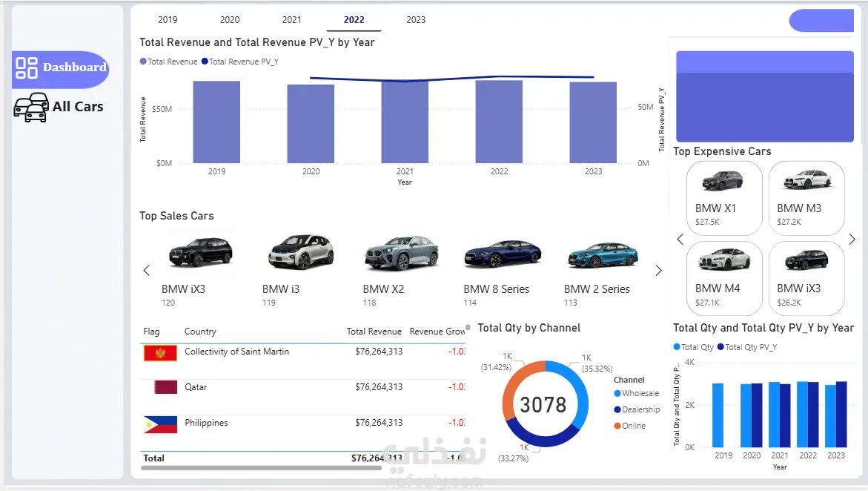Toggle Wholesale channel in legend
This screenshot has height=491, width=868.
click(x=637, y=393)
